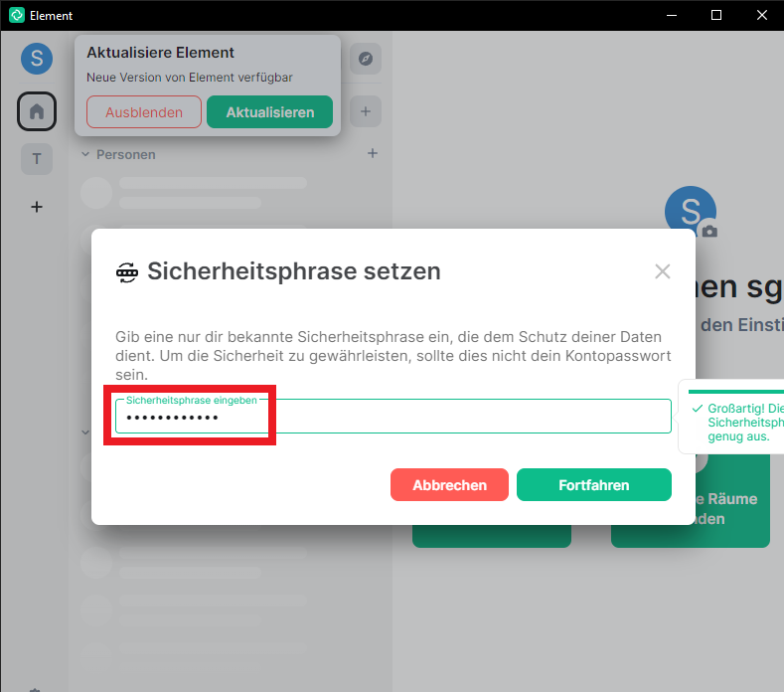The height and width of the screenshot is (692, 784).
Task: Click the plus button below compass icon
Action: coord(365,111)
